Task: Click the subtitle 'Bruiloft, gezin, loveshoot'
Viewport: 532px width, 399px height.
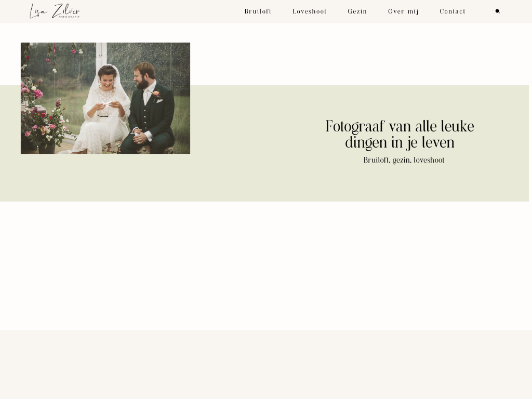Action: tap(404, 160)
